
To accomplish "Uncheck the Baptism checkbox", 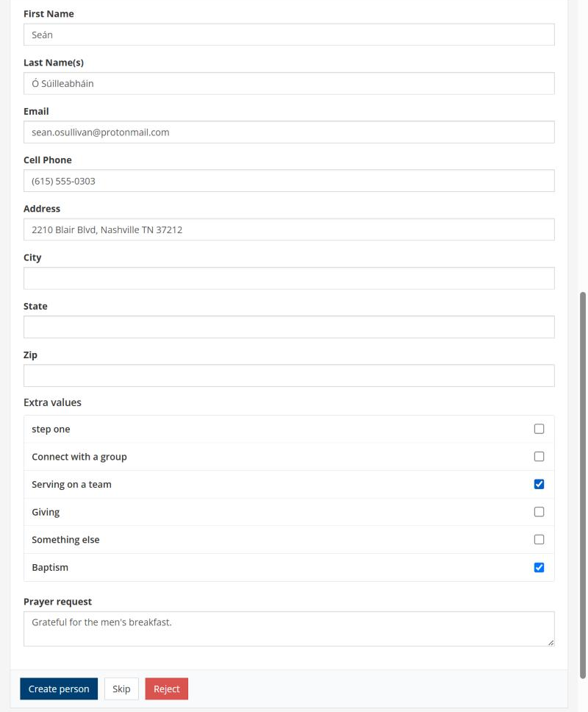I will click(539, 567).
